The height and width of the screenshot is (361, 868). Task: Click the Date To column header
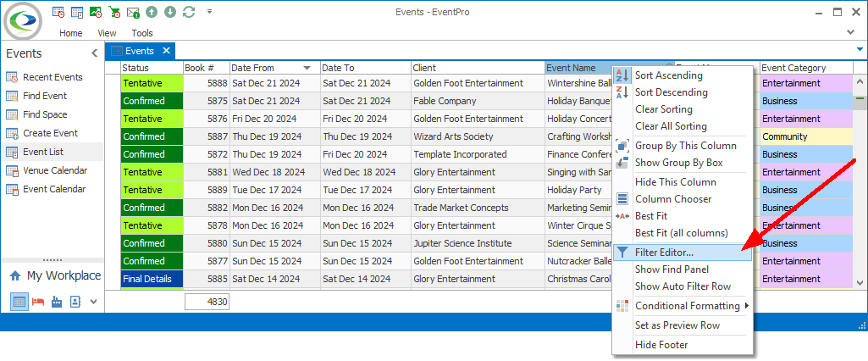click(x=366, y=68)
